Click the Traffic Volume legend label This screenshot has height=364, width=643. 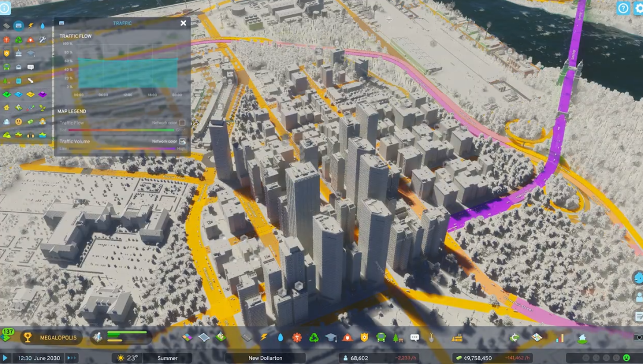74,142
